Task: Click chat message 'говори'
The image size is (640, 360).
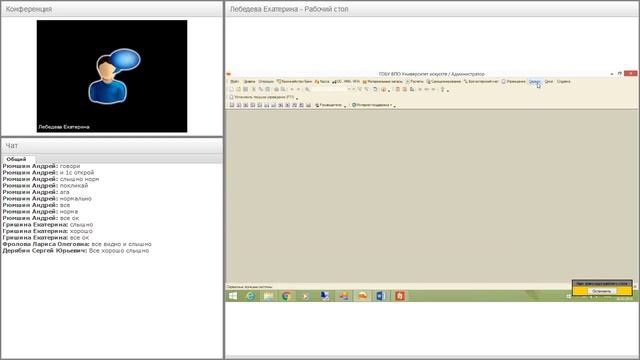Action: click(70, 166)
